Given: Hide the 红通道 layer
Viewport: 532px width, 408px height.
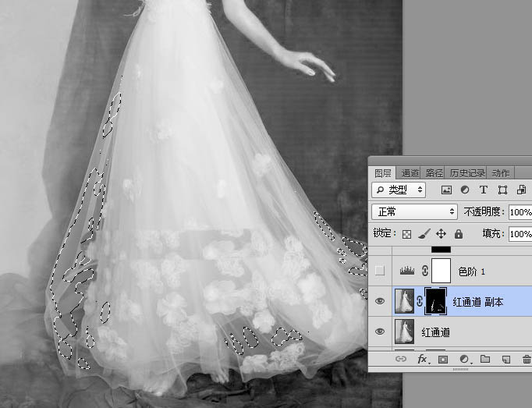Looking at the screenshot, I should coord(380,332).
